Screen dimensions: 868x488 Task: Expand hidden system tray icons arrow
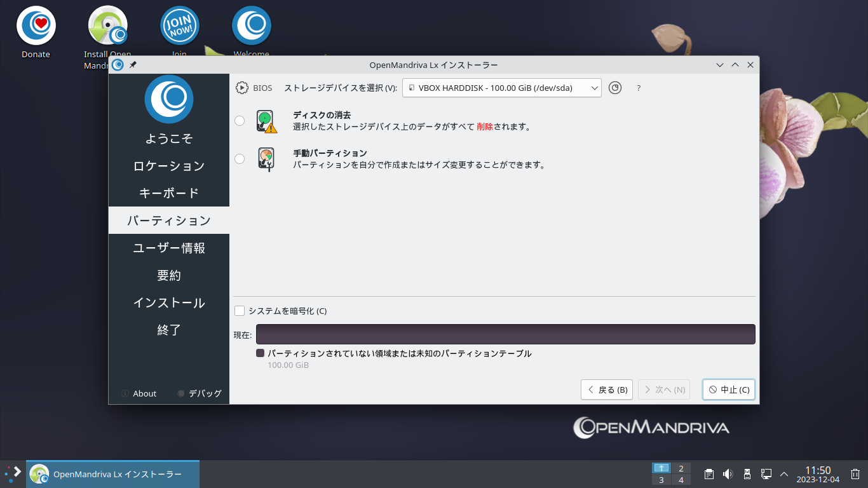pos(784,474)
